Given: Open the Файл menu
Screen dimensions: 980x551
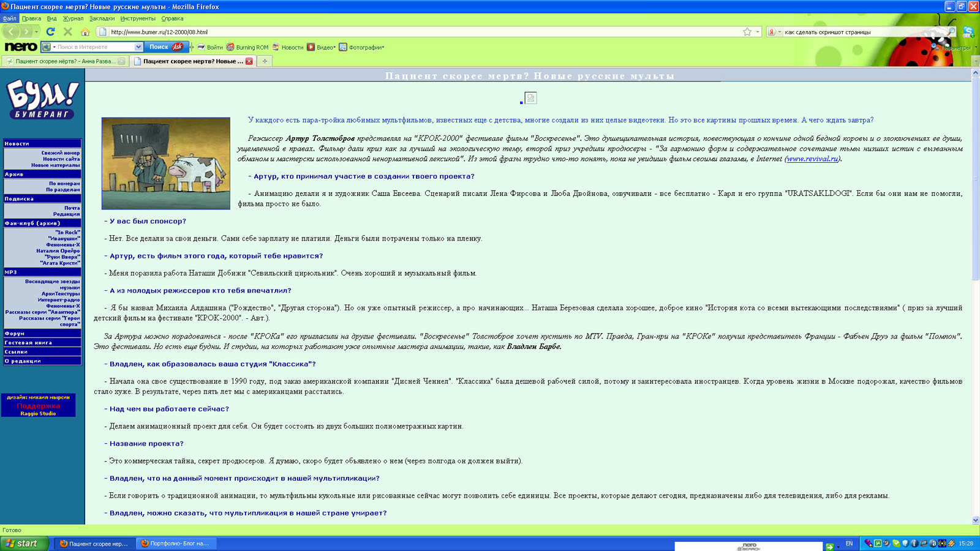Looking at the screenshot, I should pos(9,18).
